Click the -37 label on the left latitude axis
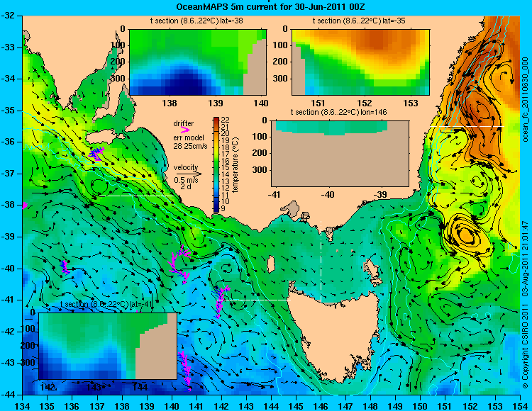The image size is (532, 411). 9,174
